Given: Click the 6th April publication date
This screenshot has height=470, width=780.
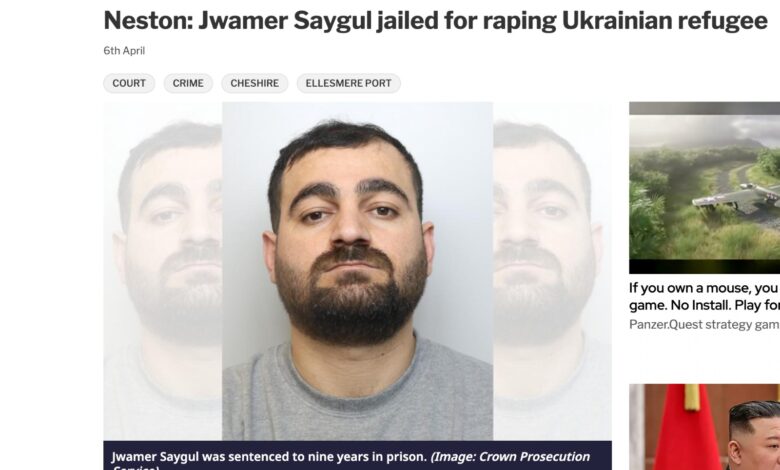Looking at the screenshot, I should pos(124,51).
